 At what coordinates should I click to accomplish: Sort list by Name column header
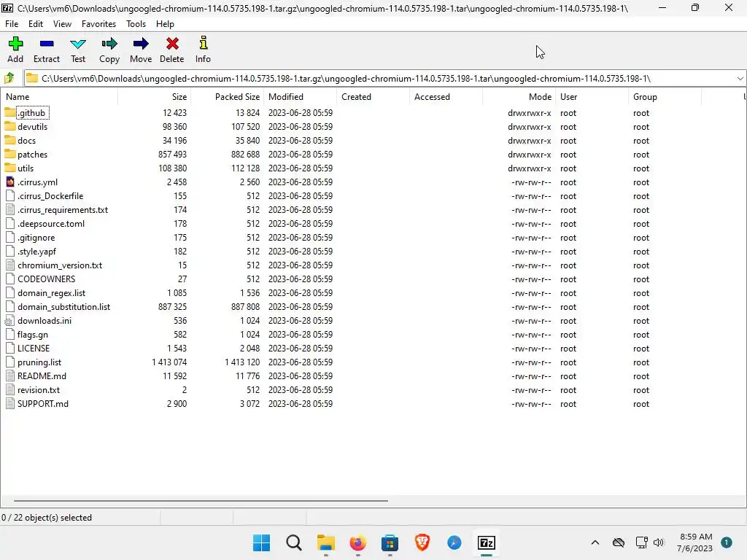(x=59, y=97)
